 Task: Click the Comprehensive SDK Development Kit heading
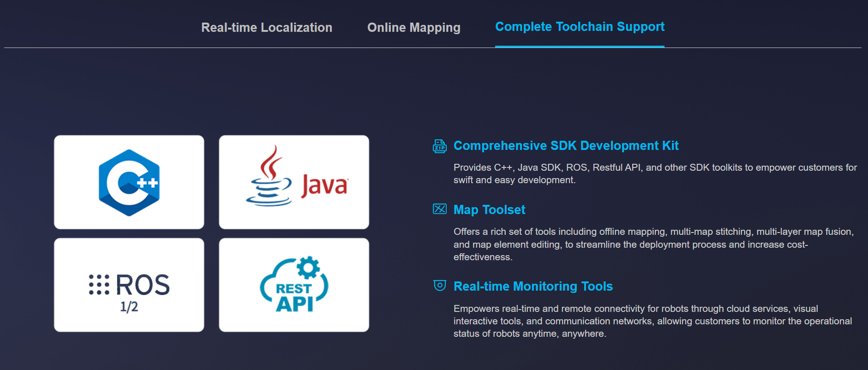pos(566,146)
